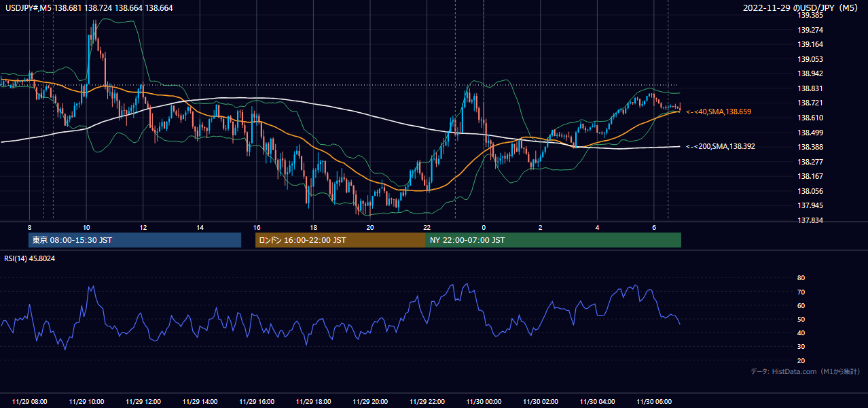The image size is (868, 408).
Task: Click hour tick 8 under price chart
Action: (x=29, y=227)
